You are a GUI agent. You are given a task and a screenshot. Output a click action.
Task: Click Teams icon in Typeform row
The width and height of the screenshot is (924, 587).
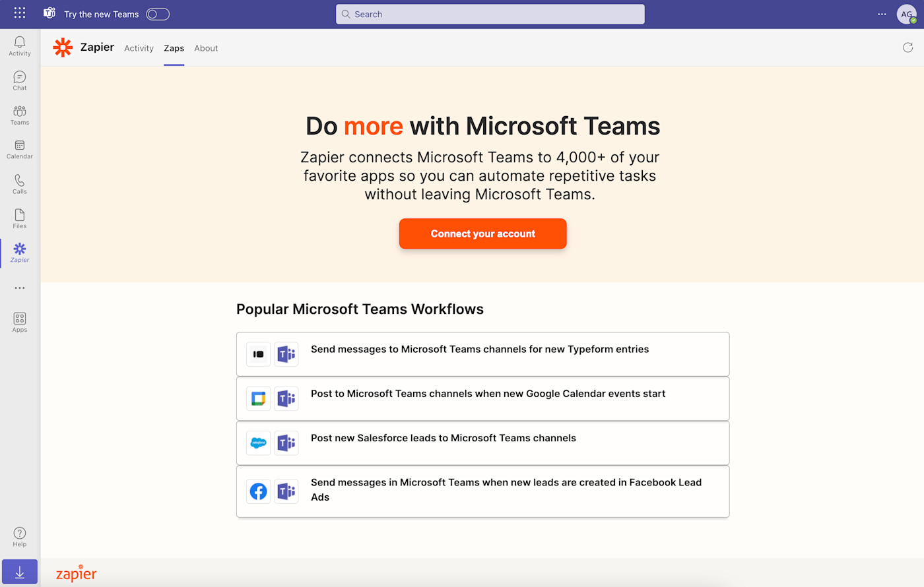click(x=286, y=354)
